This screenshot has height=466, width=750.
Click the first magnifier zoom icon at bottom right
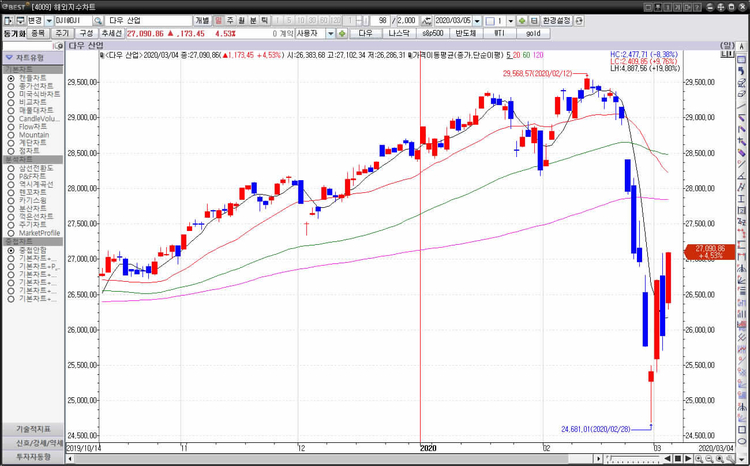pyautogui.click(x=699, y=459)
